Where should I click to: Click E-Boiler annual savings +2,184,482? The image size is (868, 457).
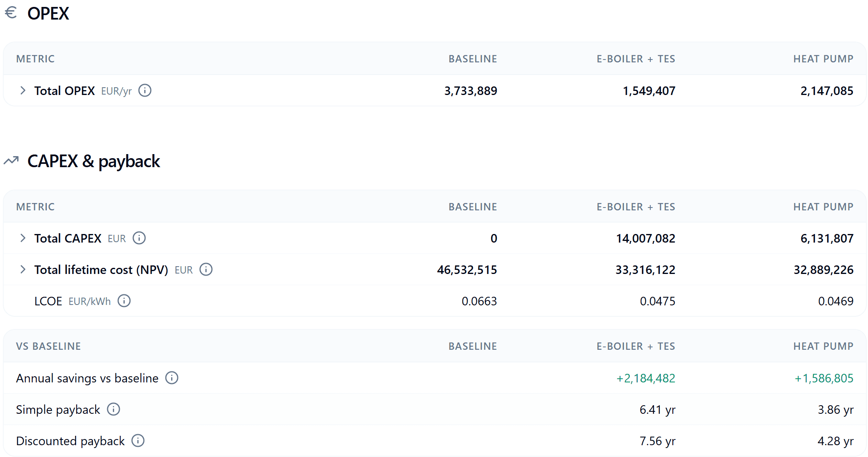[646, 378]
